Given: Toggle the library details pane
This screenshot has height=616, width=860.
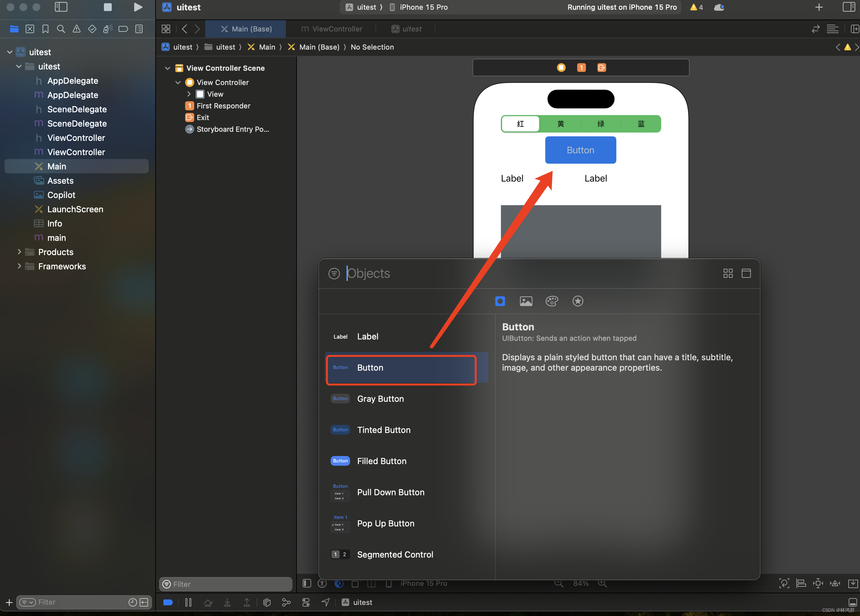Looking at the screenshot, I should pyautogui.click(x=746, y=273).
